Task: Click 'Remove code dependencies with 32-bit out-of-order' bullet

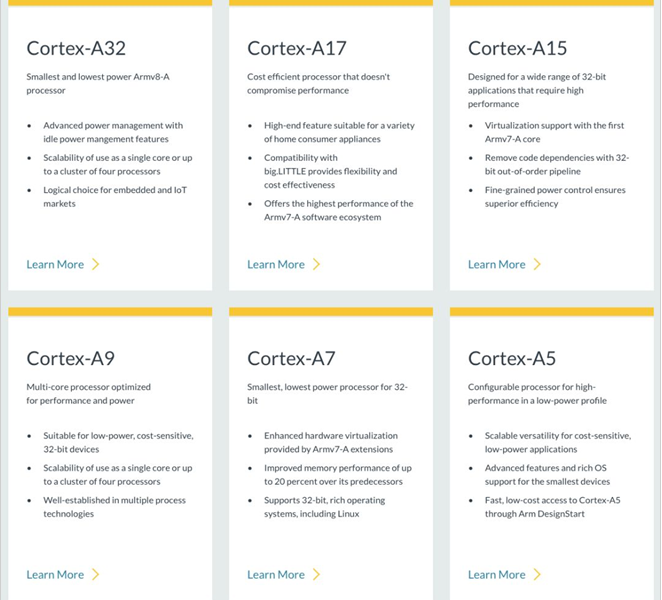Action: tap(557, 165)
